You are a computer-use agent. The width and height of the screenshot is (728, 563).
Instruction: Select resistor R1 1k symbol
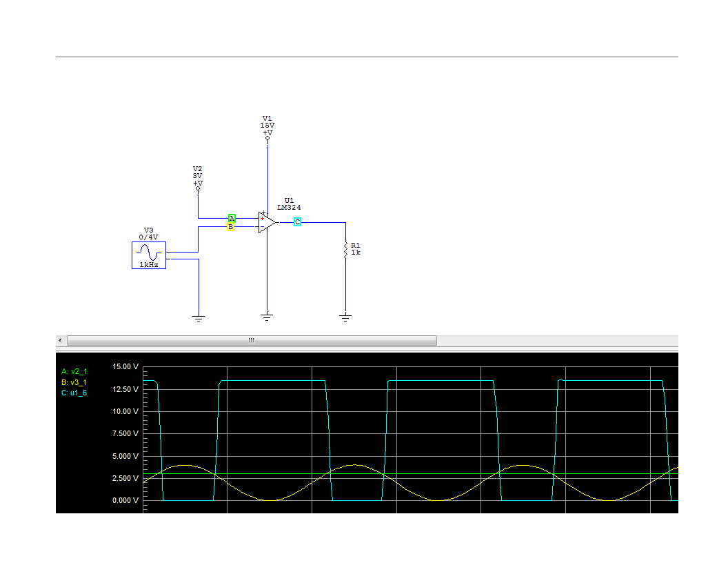click(x=345, y=250)
